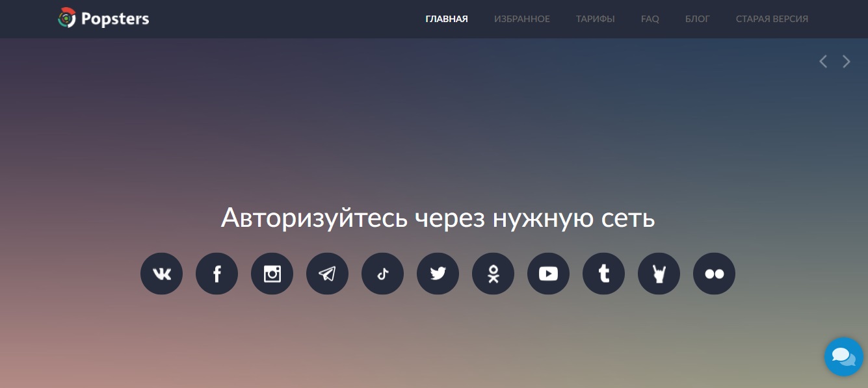
Task: Open the ГЛАВНАЯ menu item
Action: click(447, 19)
